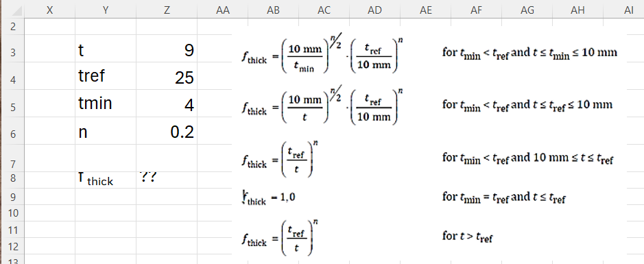
Task: Click condition text 'tmin = tref and t ≤ tref'
Action: pyautogui.click(x=513, y=197)
